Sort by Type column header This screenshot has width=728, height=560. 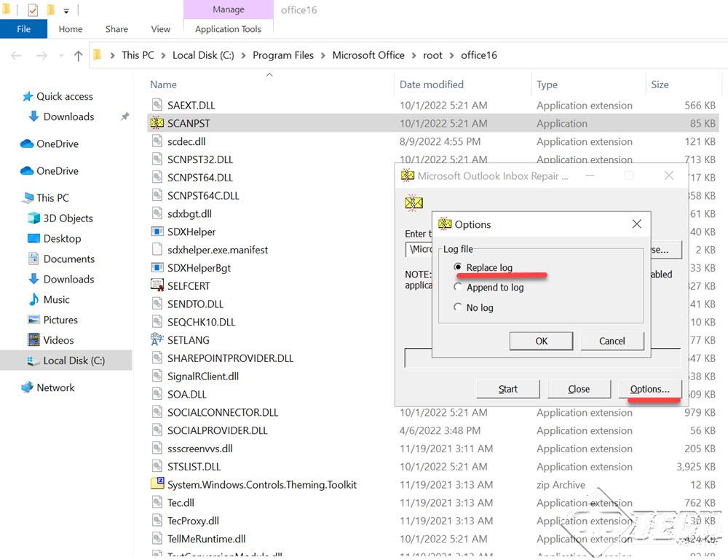547,84
